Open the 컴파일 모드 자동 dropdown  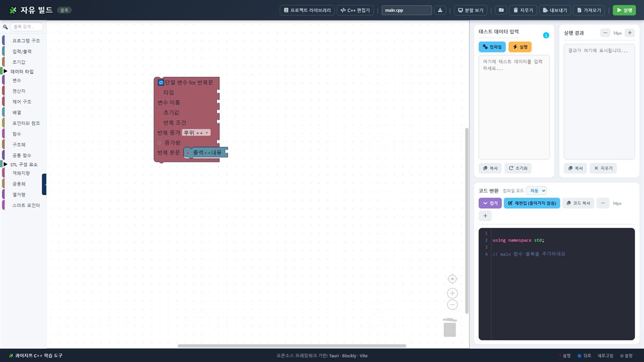(537, 190)
